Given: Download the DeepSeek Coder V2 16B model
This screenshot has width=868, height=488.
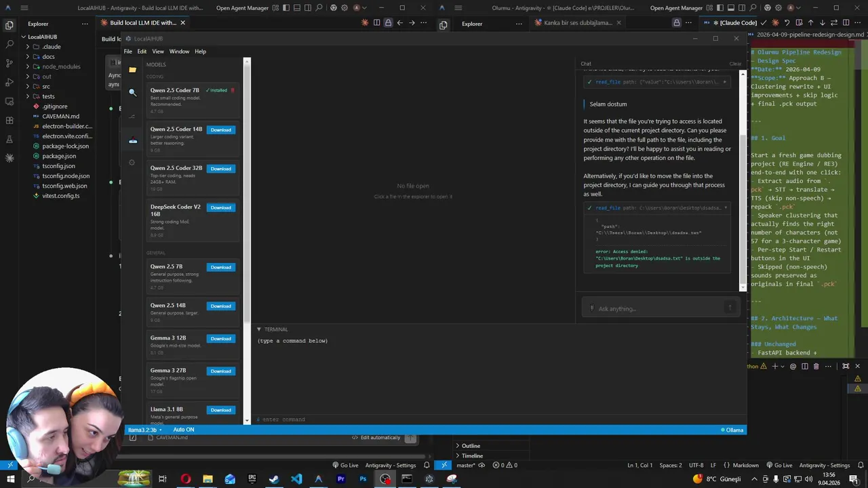Looking at the screenshot, I should 221,208.
